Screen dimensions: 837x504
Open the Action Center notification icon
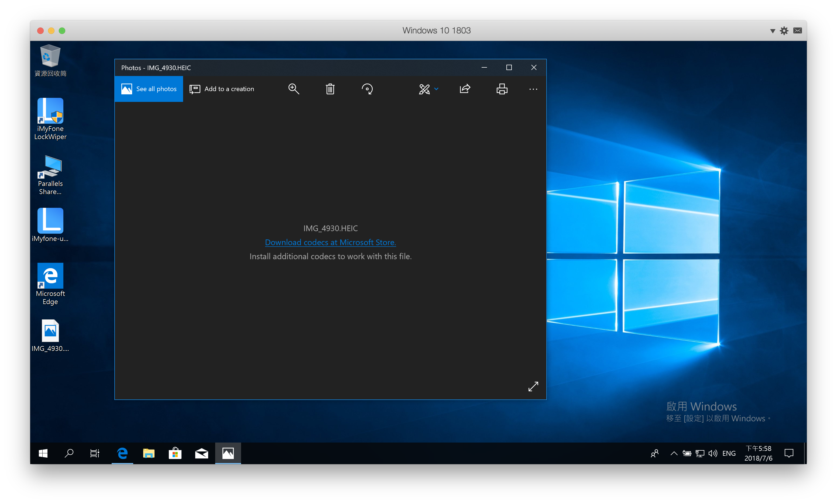[x=789, y=453]
